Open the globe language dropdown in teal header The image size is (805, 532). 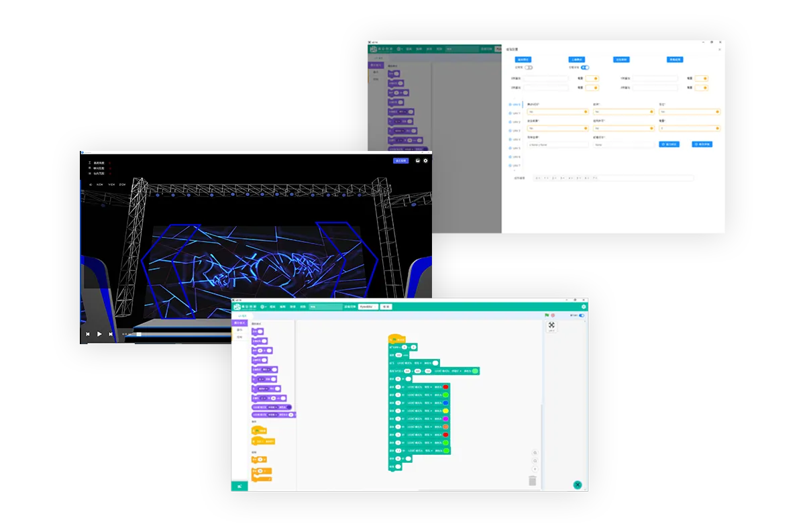(x=264, y=307)
